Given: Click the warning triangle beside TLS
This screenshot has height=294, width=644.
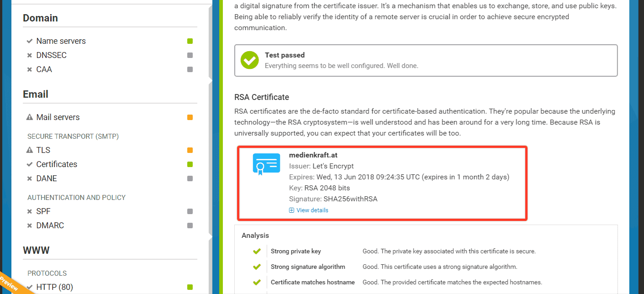Looking at the screenshot, I should click(x=30, y=150).
